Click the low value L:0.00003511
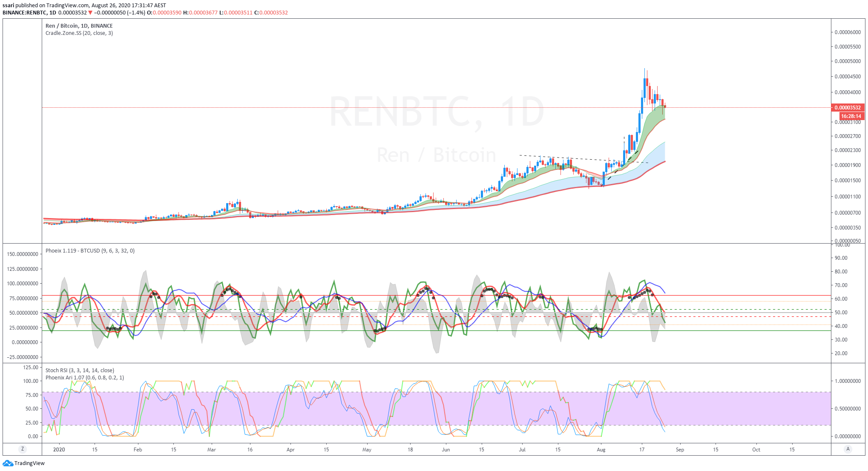 click(x=236, y=13)
